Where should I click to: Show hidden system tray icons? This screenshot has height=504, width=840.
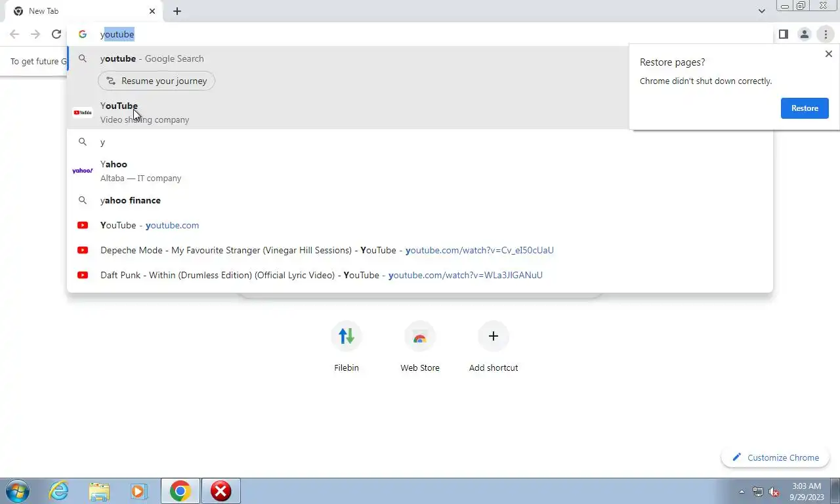742,492
